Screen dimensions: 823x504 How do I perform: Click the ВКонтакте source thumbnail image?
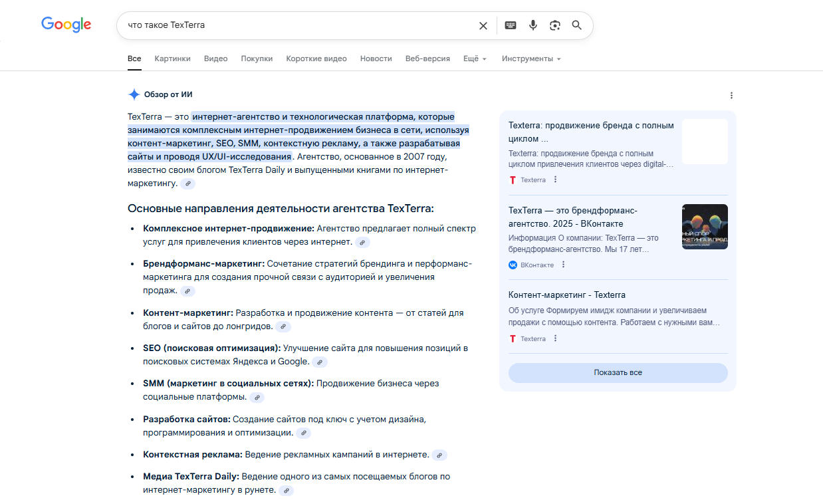tap(705, 227)
